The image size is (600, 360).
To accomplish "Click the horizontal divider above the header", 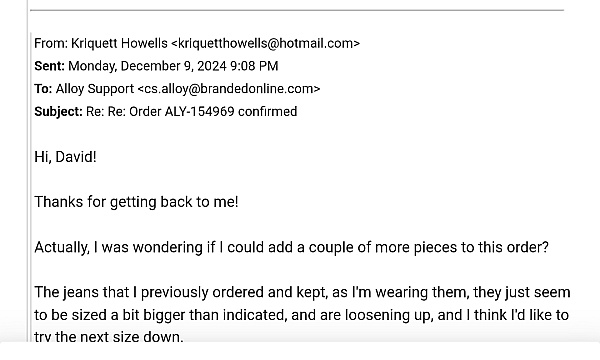I will [x=297, y=10].
